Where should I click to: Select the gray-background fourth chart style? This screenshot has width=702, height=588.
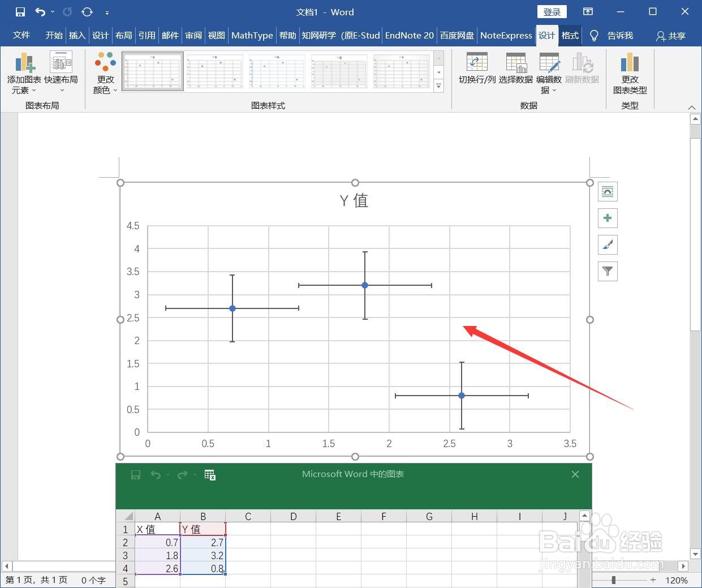pyautogui.click(x=339, y=71)
